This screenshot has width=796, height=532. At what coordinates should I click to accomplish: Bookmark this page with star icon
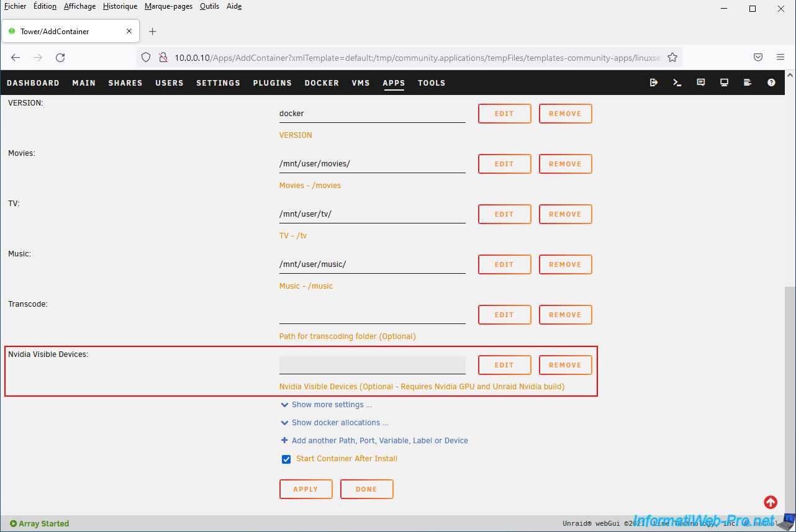[672, 57]
